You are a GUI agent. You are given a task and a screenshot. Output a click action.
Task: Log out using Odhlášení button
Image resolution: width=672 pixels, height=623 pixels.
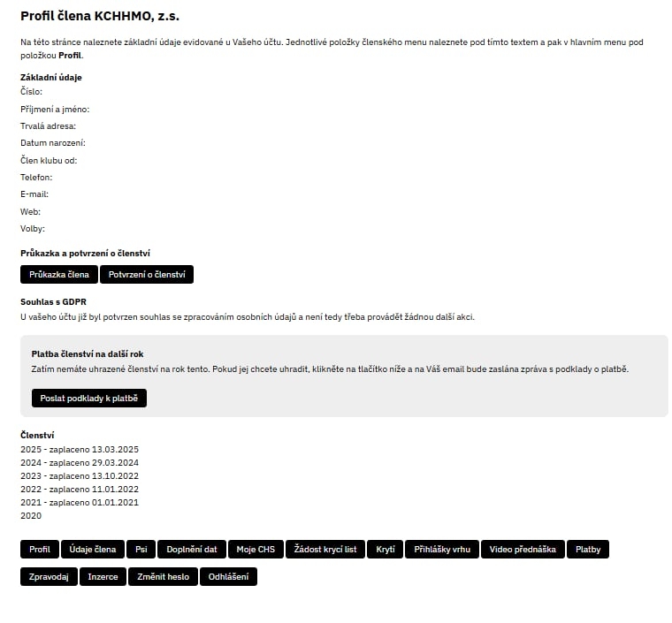click(228, 577)
